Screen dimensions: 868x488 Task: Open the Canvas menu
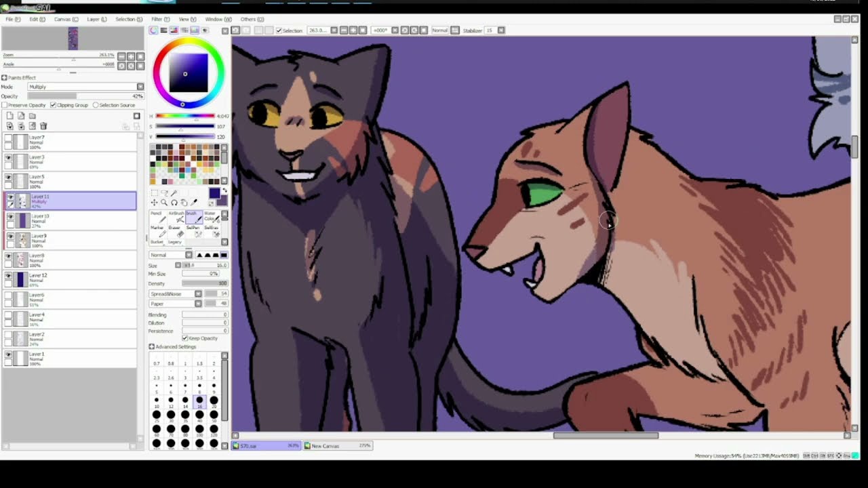(66, 19)
